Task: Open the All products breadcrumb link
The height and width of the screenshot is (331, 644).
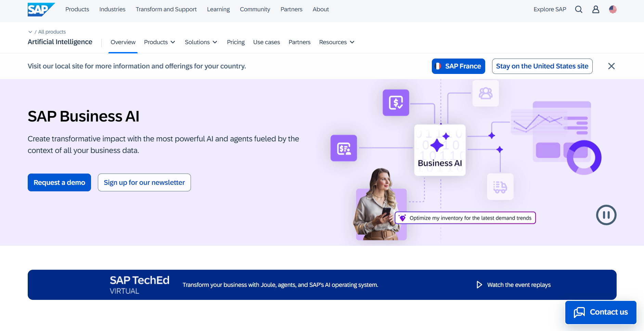Action: point(52,31)
